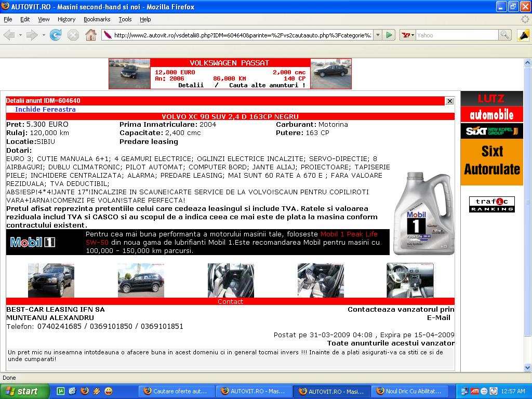Open the Back history dropdown arrow
The width and height of the screenshot is (532, 399).
(x=20, y=35)
